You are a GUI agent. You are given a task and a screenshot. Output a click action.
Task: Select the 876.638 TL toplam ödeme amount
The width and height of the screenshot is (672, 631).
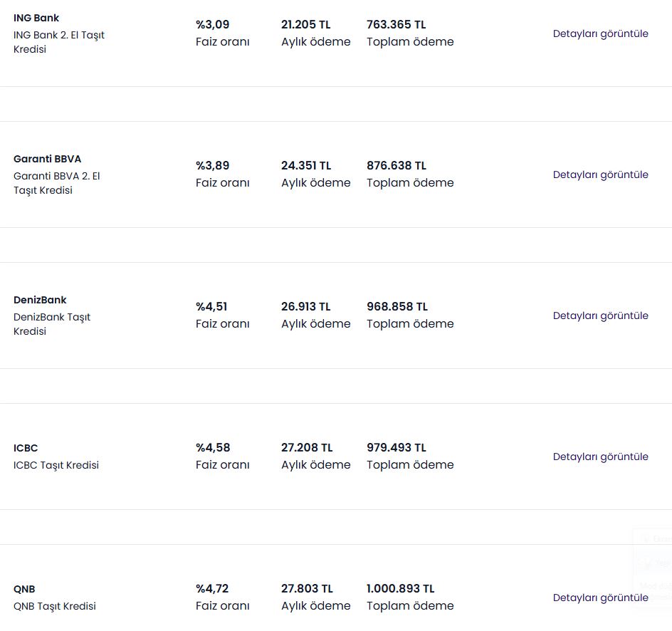tap(397, 166)
